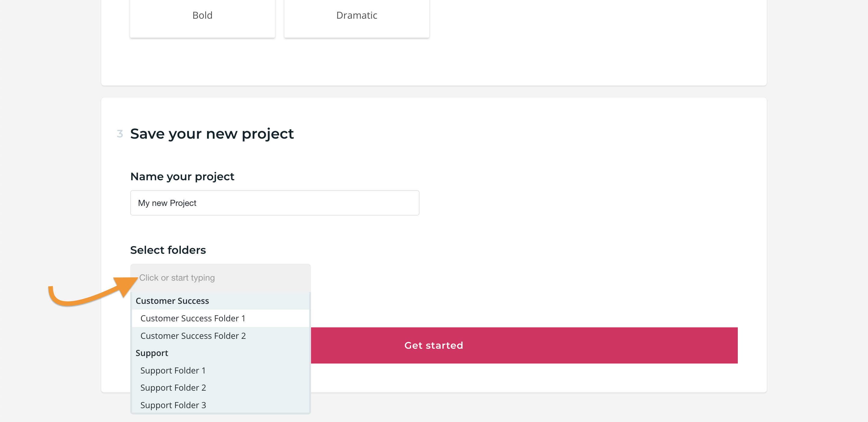Viewport: 868px width, 422px height.
Task: Click the Name your project label
Action: [182, 177]
